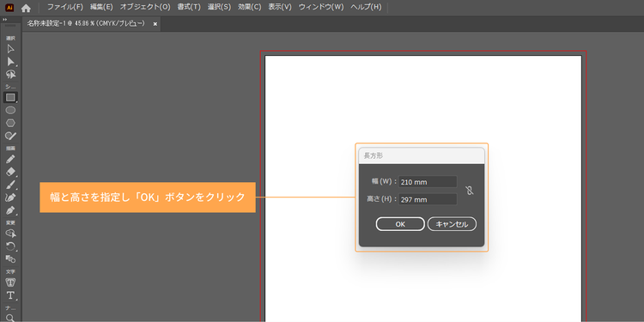Expand the toolbar with double-arrow chevrons
Screen dimensions: 644x322
[5, 19]
